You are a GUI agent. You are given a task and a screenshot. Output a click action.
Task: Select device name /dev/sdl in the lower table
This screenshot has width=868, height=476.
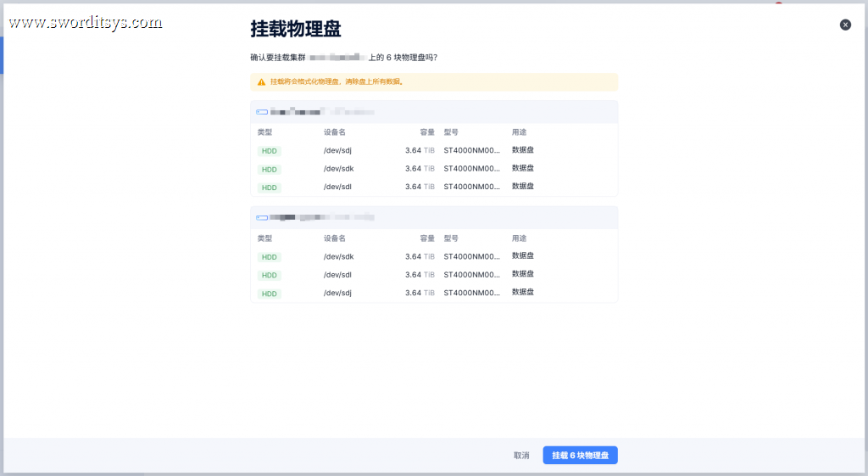337,275
